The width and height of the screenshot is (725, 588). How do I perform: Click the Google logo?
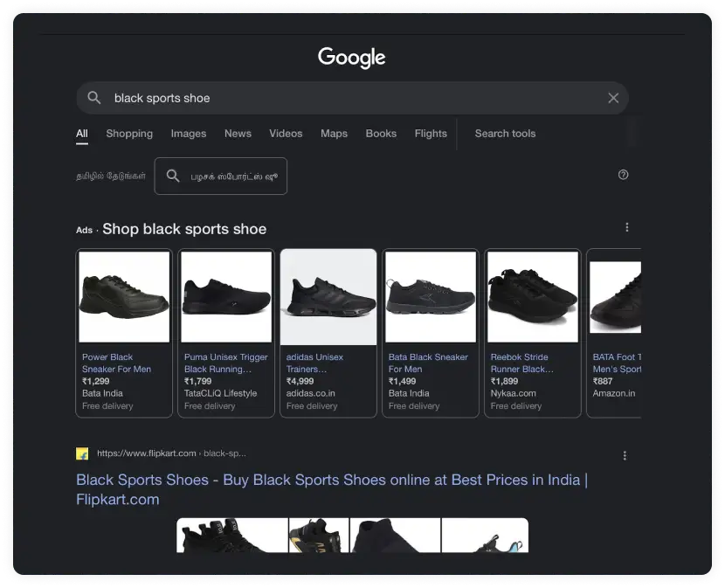[x=351, y=58]
